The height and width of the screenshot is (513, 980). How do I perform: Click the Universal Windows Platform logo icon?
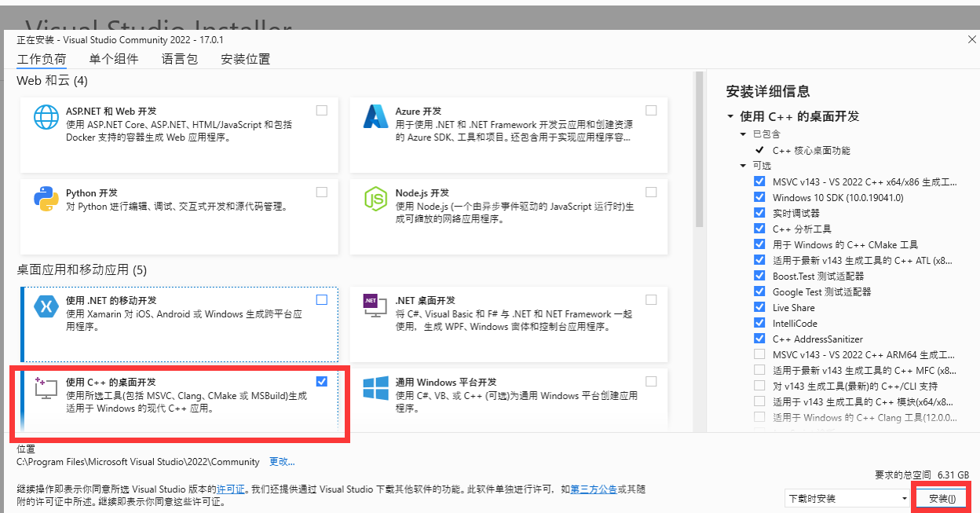375,387
